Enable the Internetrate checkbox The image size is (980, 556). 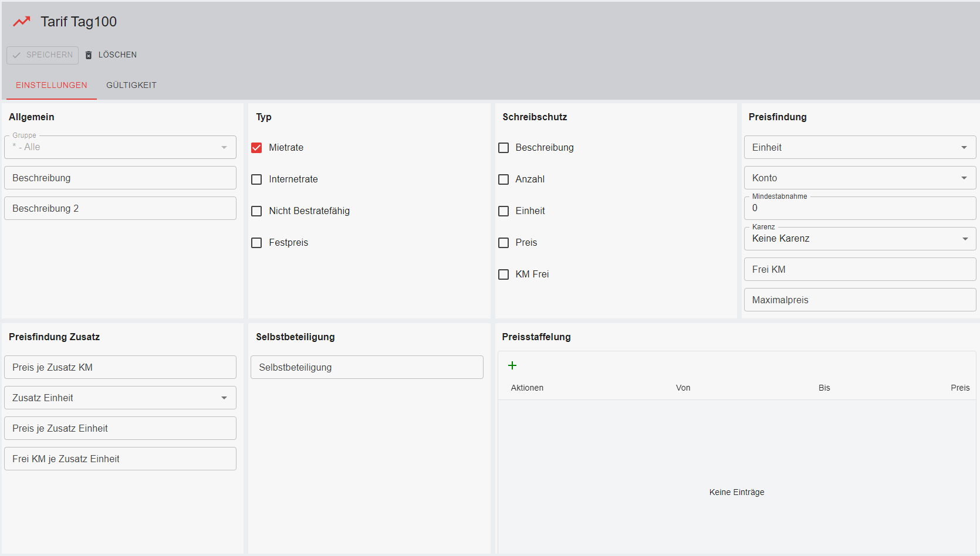pyautogui.click(x=256, y=179)
